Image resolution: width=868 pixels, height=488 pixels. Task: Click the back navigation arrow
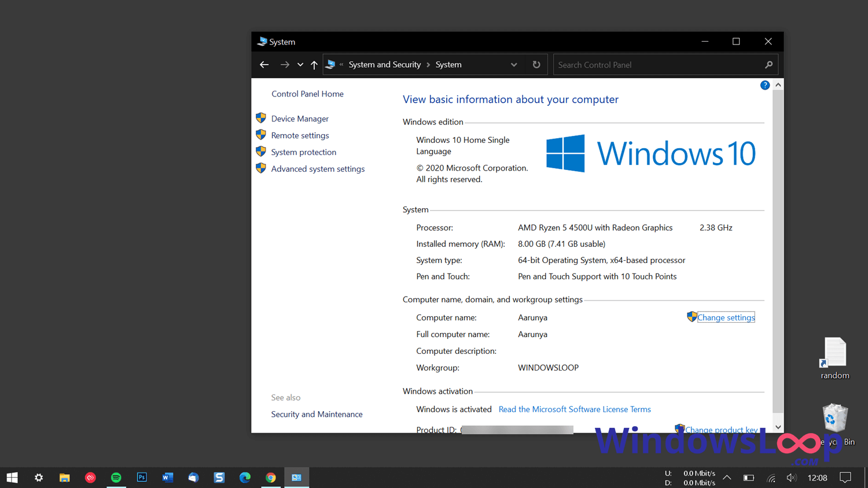(264, 64)
